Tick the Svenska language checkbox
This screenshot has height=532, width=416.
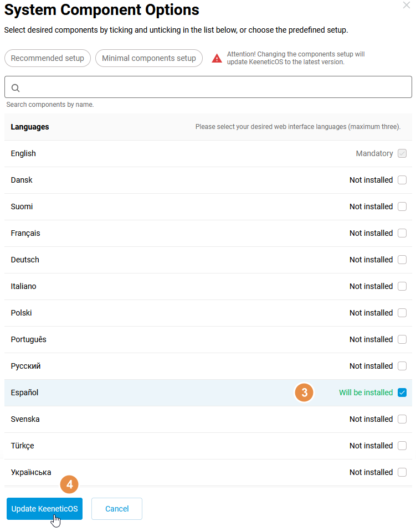tap(402, 419)
